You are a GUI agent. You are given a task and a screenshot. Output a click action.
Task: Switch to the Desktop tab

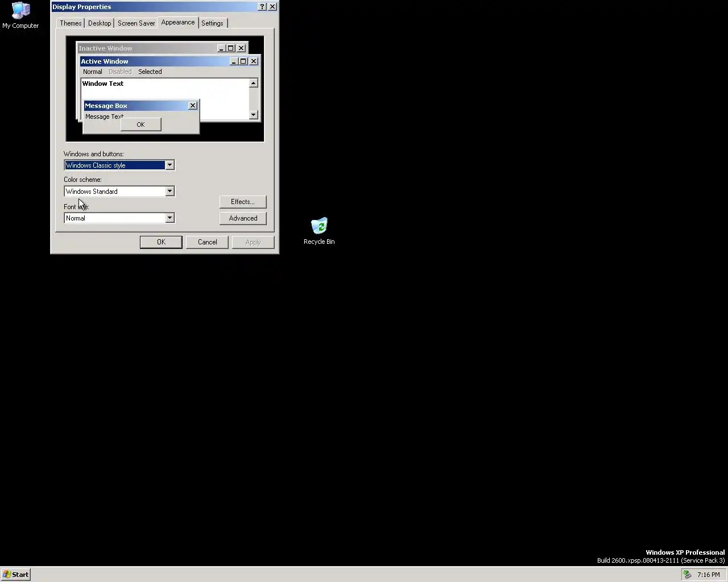coord(100,23)
